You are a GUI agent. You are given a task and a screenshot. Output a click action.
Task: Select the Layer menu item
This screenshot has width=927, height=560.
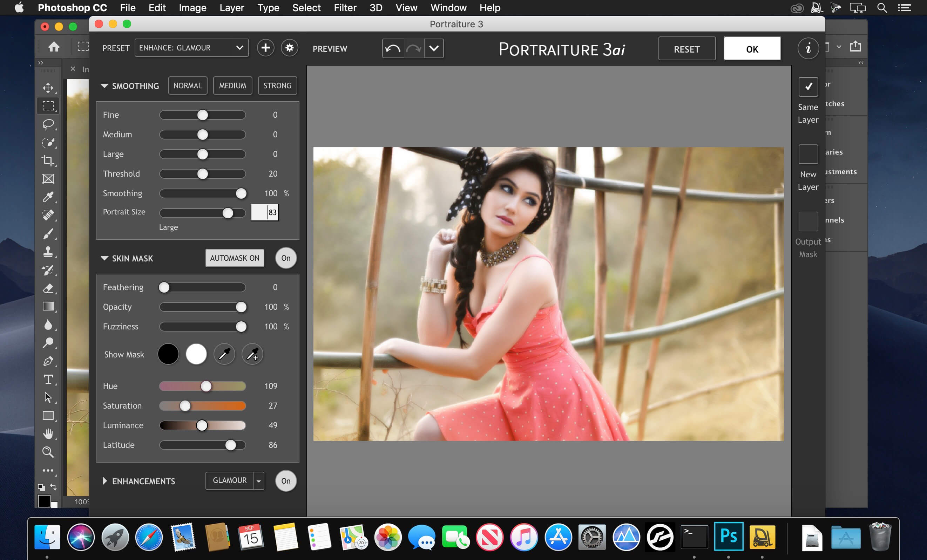click(230, 8)
